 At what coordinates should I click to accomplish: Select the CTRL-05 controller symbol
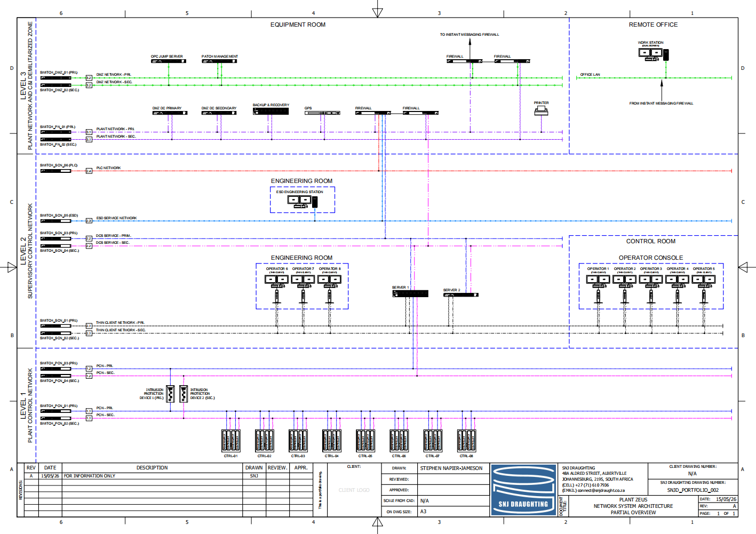pos(365,441)
